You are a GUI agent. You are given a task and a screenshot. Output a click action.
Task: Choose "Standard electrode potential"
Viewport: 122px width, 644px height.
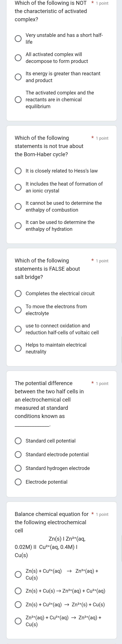click(x=18, y=455)
